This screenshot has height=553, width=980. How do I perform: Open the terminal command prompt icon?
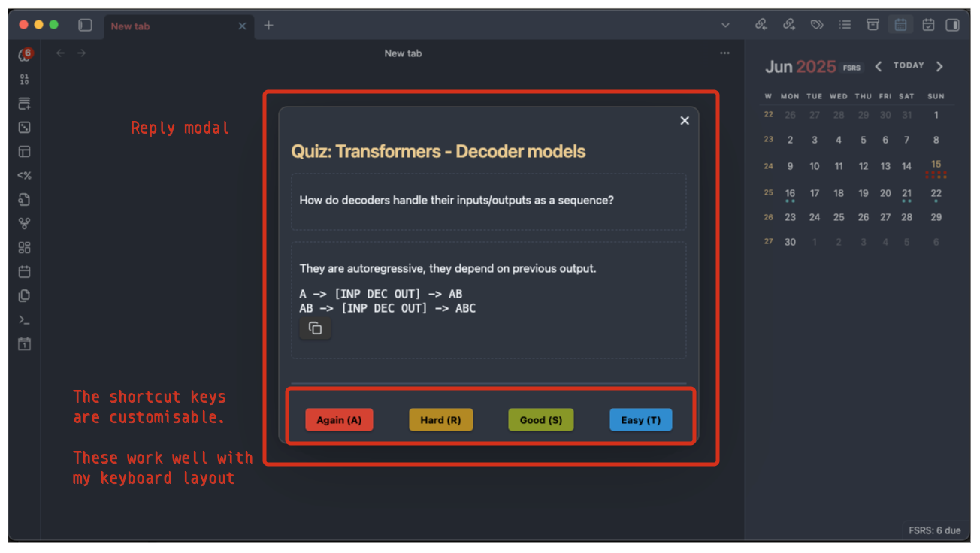(25, 319)
